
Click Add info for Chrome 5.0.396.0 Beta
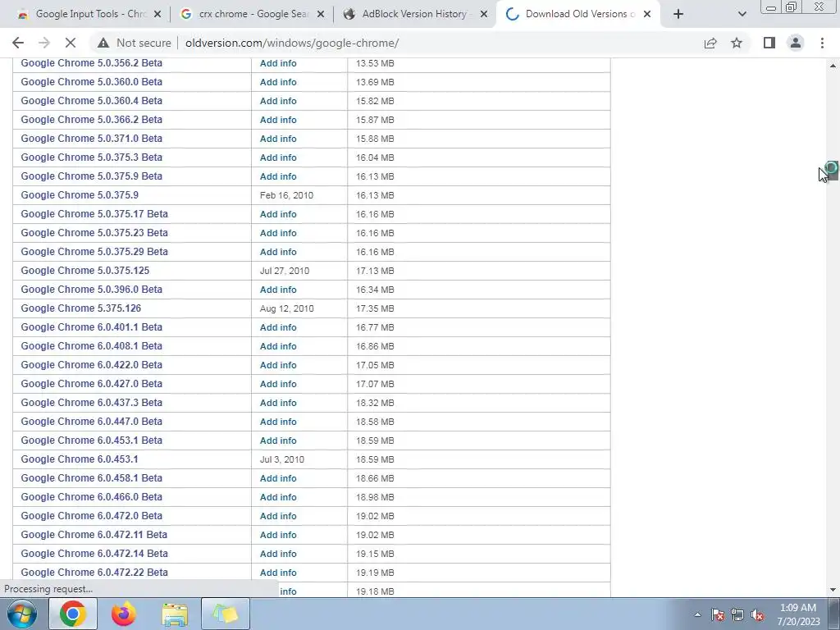[278, 290]
